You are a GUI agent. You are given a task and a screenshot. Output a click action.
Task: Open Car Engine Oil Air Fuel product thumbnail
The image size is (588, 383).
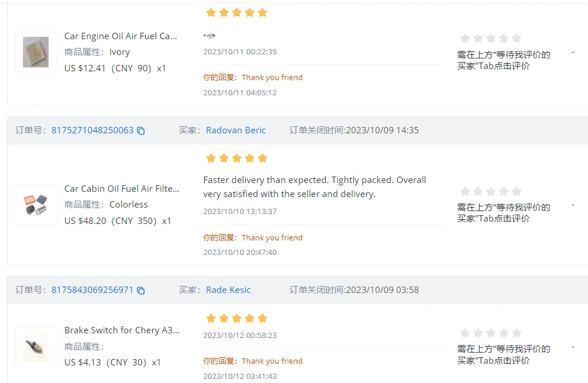tap(36, 52)
